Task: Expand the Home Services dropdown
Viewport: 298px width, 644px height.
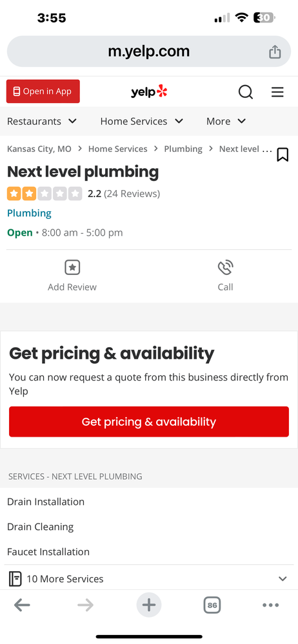Action: pos(142,121)
